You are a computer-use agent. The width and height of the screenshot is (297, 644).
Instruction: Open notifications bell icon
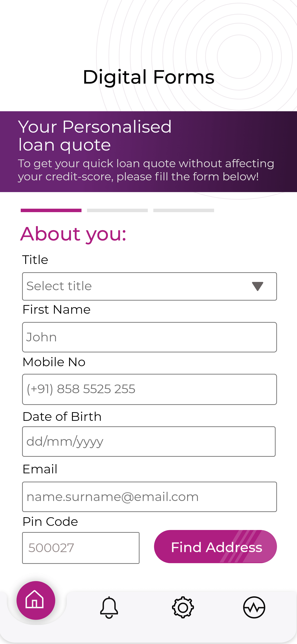[x=109, y=607]
